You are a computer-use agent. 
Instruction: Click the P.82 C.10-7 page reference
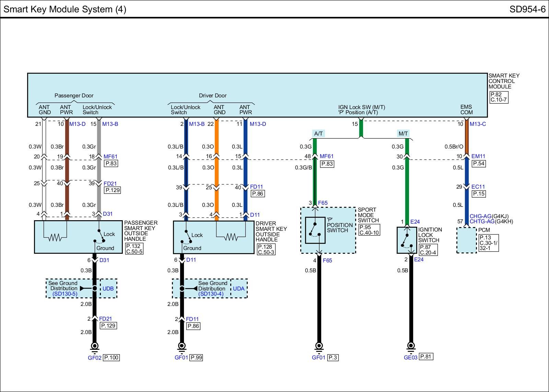click(x=498, y=97)
